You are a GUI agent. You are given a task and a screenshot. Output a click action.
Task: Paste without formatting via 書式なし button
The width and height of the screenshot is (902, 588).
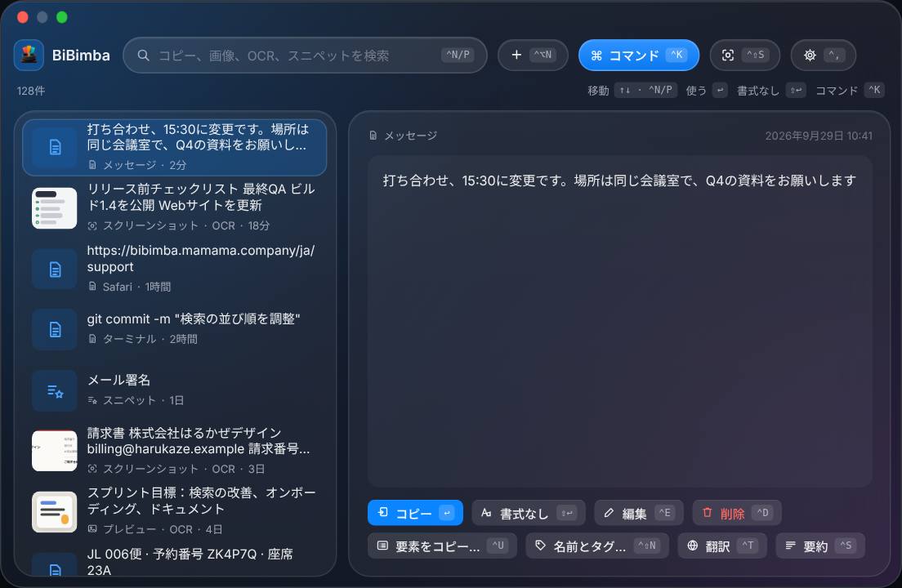[x=528, y=513]
